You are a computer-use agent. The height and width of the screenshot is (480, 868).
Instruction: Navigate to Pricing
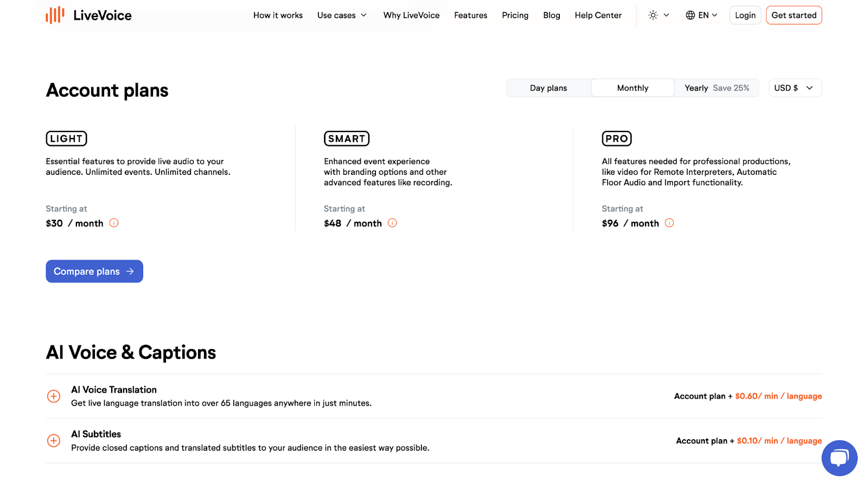515,15
